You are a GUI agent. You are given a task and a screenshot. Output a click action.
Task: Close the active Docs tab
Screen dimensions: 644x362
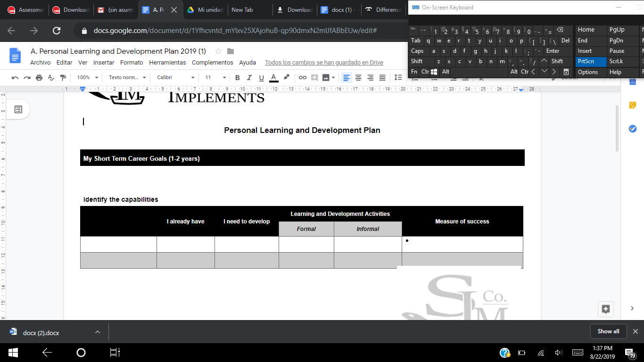(x=173, y=10)
